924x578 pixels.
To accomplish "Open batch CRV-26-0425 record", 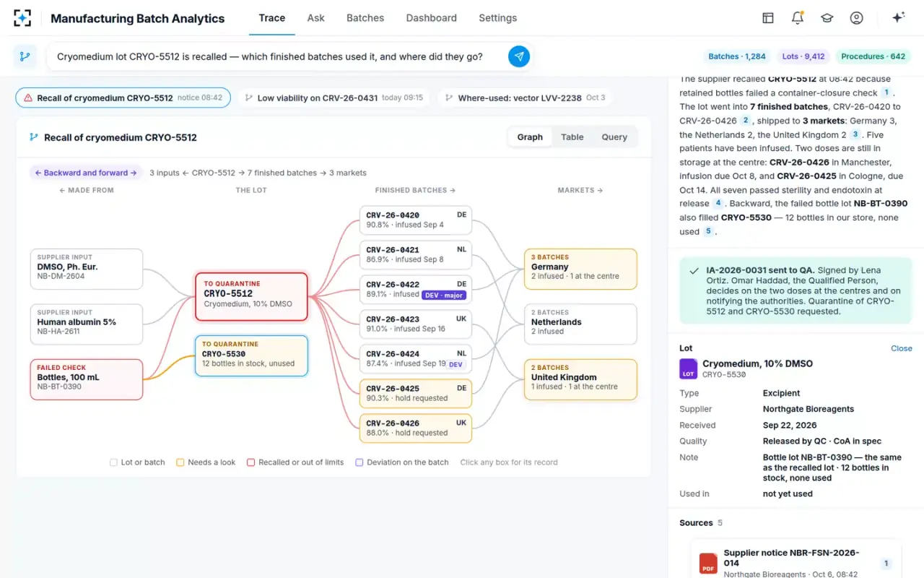I will [x=416, y=393].
